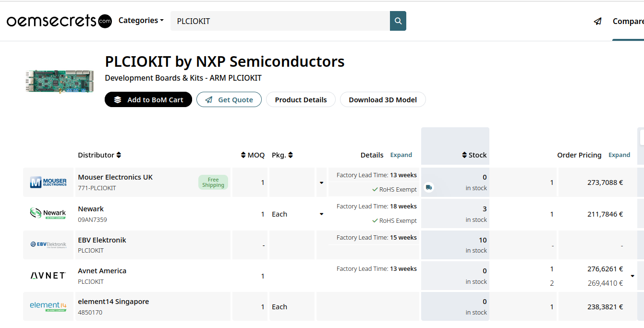The width and height of the screenshot is (644, 328).
Task: Expand the Mouser Electronics UK details arrow
Action: pyautogui.click(x=321, y=182)
